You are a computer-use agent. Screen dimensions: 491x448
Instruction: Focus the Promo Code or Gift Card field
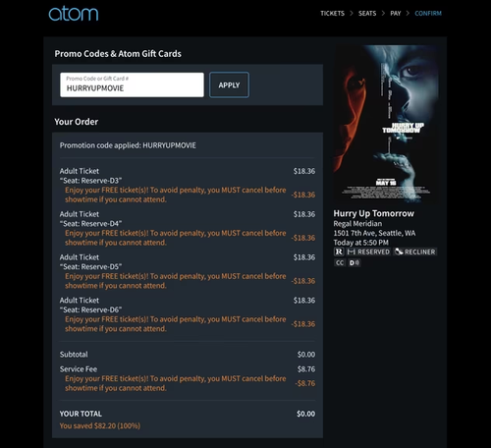click(x=132, y=84)
